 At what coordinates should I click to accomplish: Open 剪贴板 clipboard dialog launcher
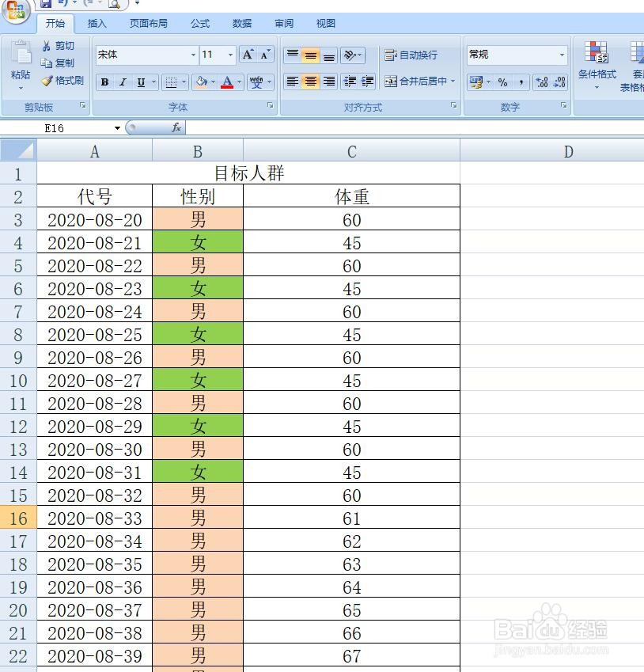(83, 105)
